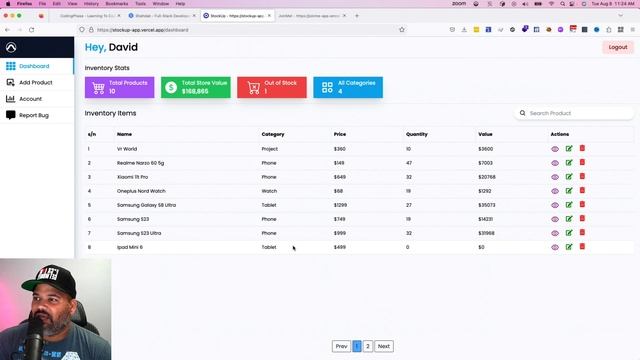View details of Vr World product
The width and height of the screenshot is (640, 360).
[555, 149]
